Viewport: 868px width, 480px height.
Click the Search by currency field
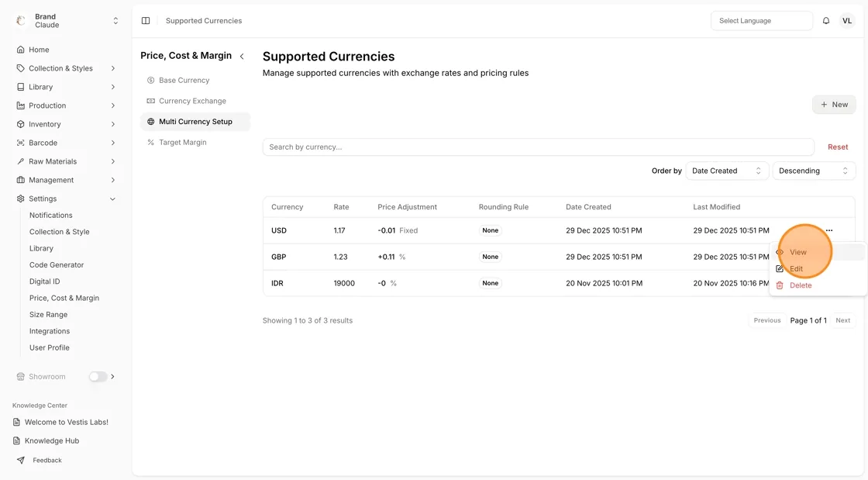click(538, 147)
